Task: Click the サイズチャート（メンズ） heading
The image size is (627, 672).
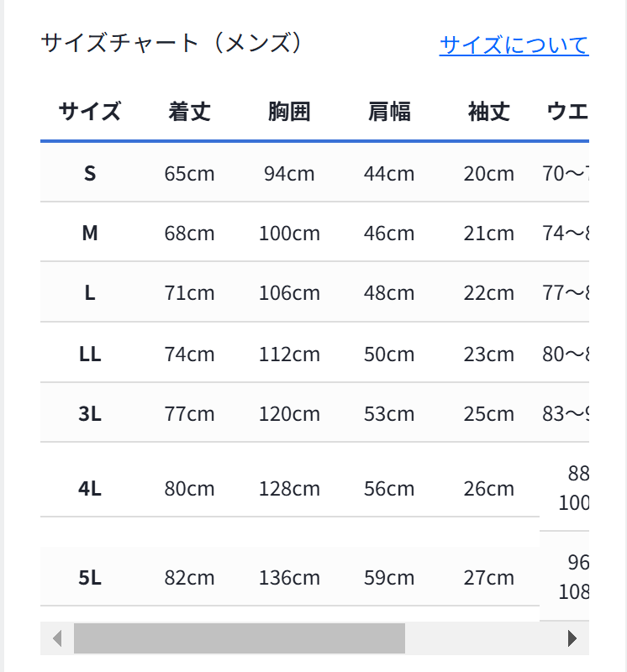Action: click(x=173, y=43)
